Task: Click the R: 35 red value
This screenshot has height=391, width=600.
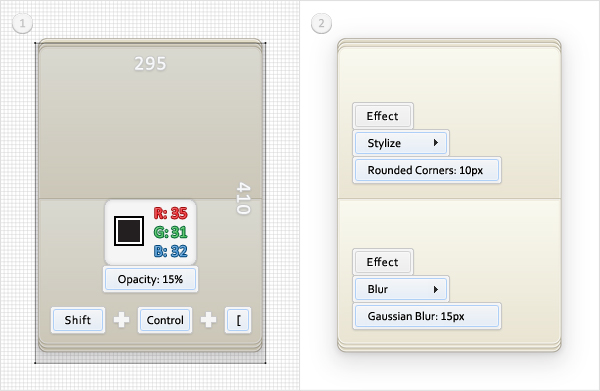Action: click(x=171, y=213)
